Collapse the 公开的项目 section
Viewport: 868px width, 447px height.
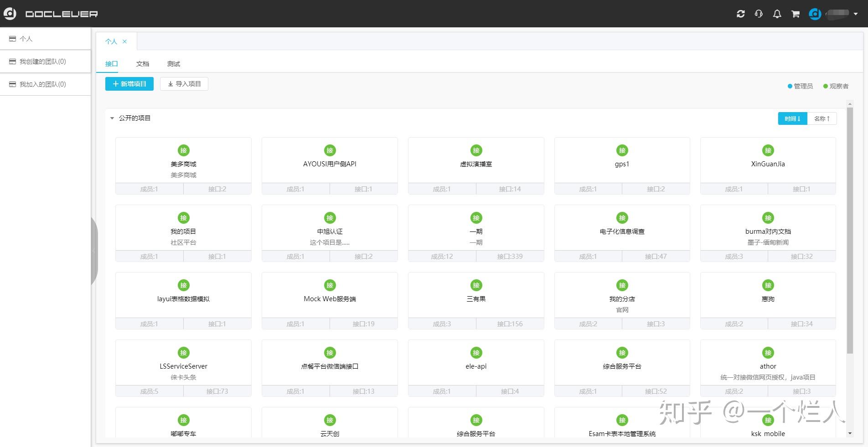coord(112,118)
